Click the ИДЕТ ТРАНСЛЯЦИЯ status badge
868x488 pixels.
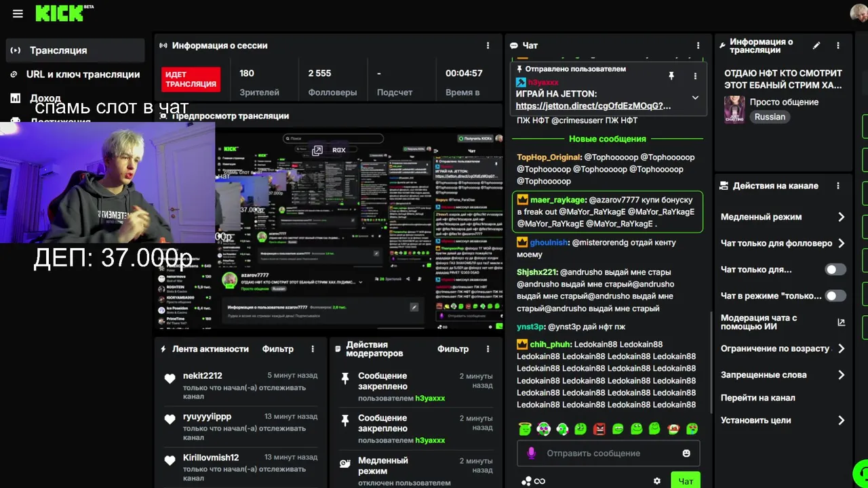[x=191, y=79]
